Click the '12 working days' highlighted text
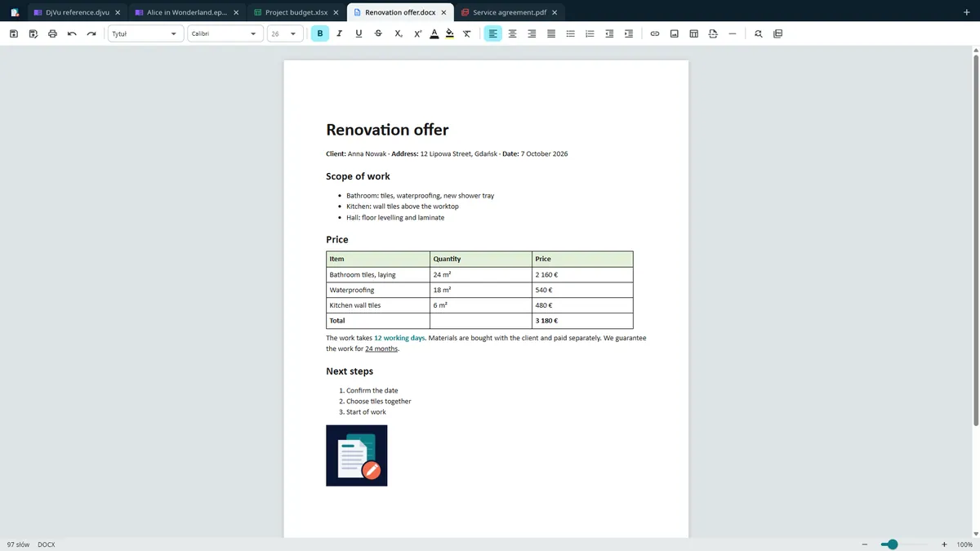This screenshot has width=980, height=551. click(399, 338)
